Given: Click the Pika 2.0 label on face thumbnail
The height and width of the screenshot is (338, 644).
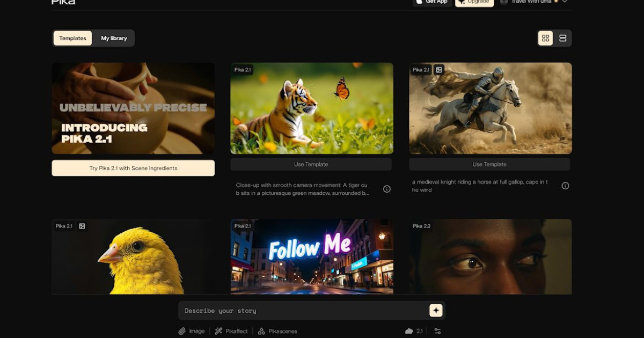Looking at the screenshot, I should pyautogui.click(x=422, y=226).
